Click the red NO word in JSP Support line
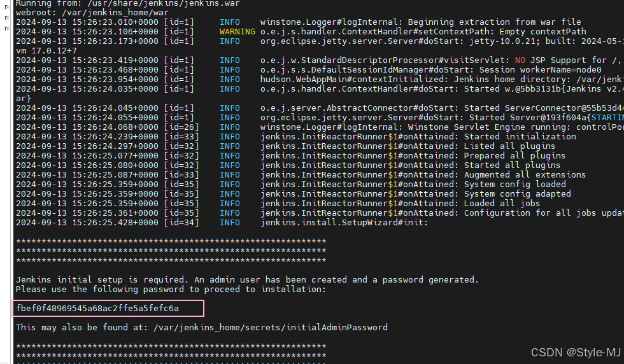This screenshot has width=624, height=364. coord(520,60)
